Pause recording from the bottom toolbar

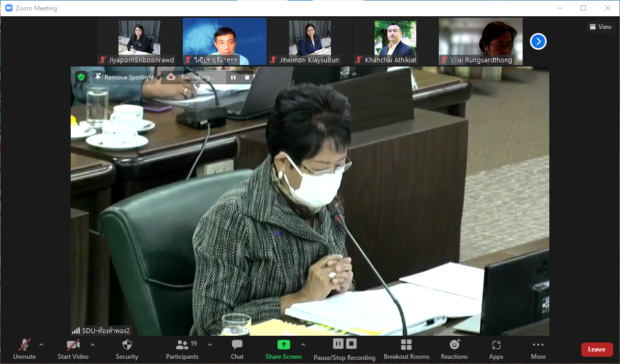[338, 344]
